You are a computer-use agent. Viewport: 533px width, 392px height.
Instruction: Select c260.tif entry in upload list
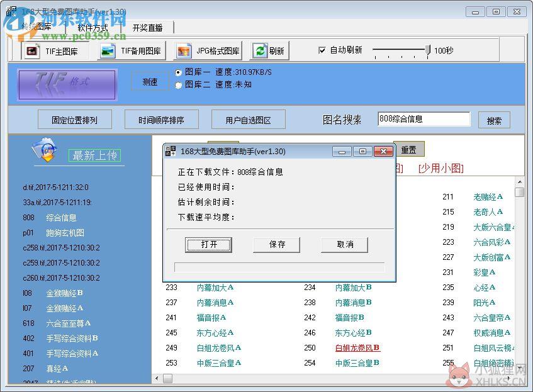click(61, 277)
